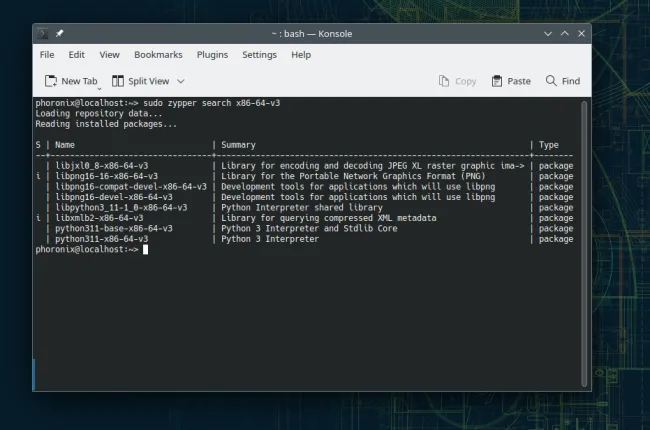The height and width of the screenshot is (430, 650).
Task: Open the Help menu
Action: click(301, 55)
